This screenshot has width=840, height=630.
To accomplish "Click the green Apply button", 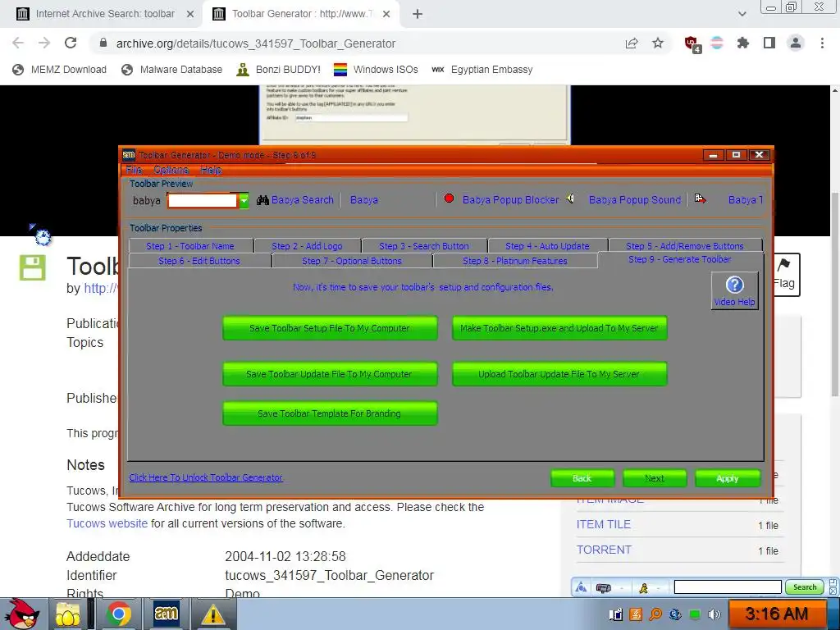I will tap(728, 478).
